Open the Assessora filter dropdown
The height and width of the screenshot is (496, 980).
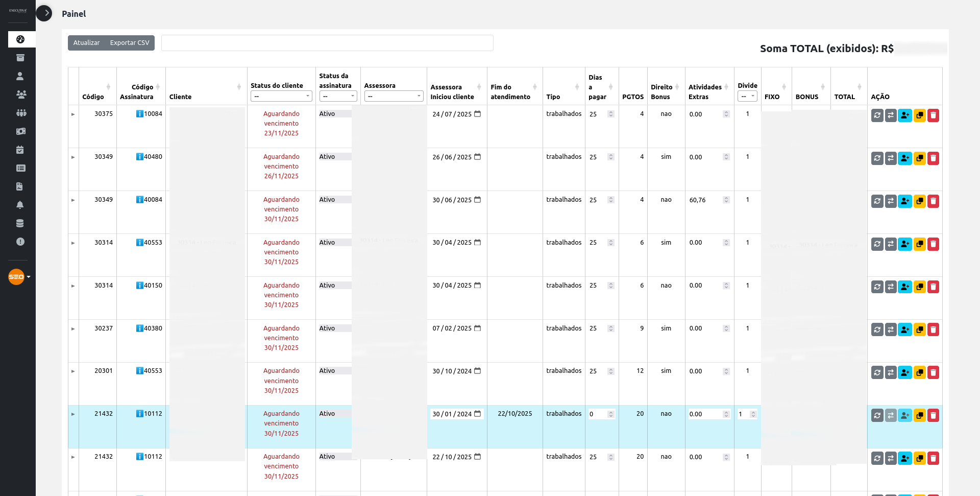(394, 96)
